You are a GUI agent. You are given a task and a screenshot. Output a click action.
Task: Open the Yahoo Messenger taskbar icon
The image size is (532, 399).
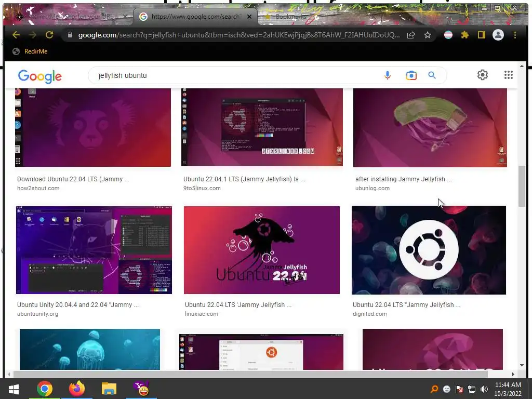[141, 389]
